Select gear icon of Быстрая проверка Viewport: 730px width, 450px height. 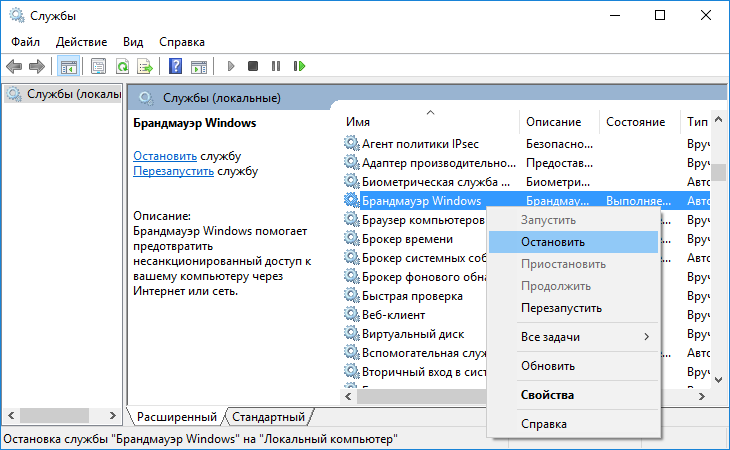pyautogui.click(x=351, y=295)
